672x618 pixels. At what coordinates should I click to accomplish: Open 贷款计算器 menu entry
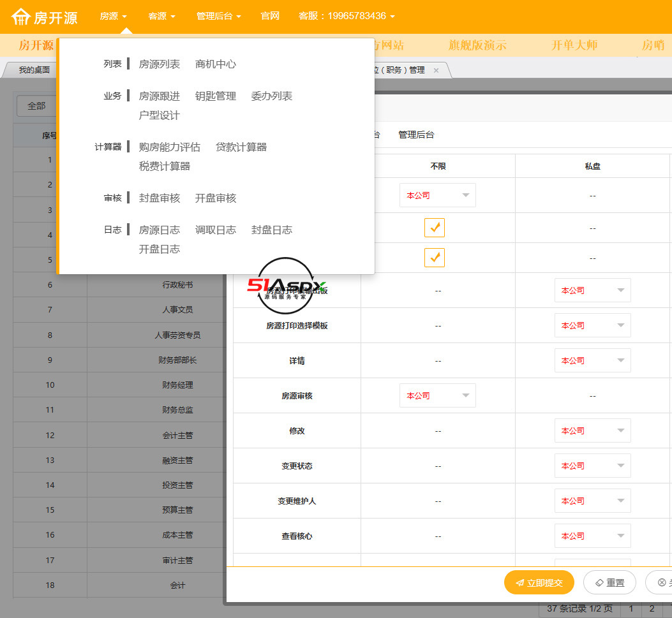[241, 147]
